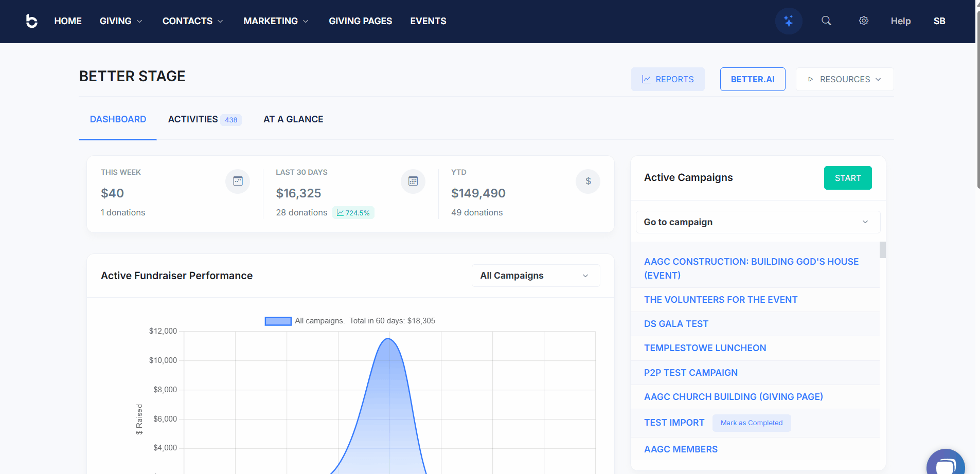This screenshot has width=980, height=474.
Task: Open the AI sparkle assistant icon
Action: pyautogui.click(x=789, y=21)
